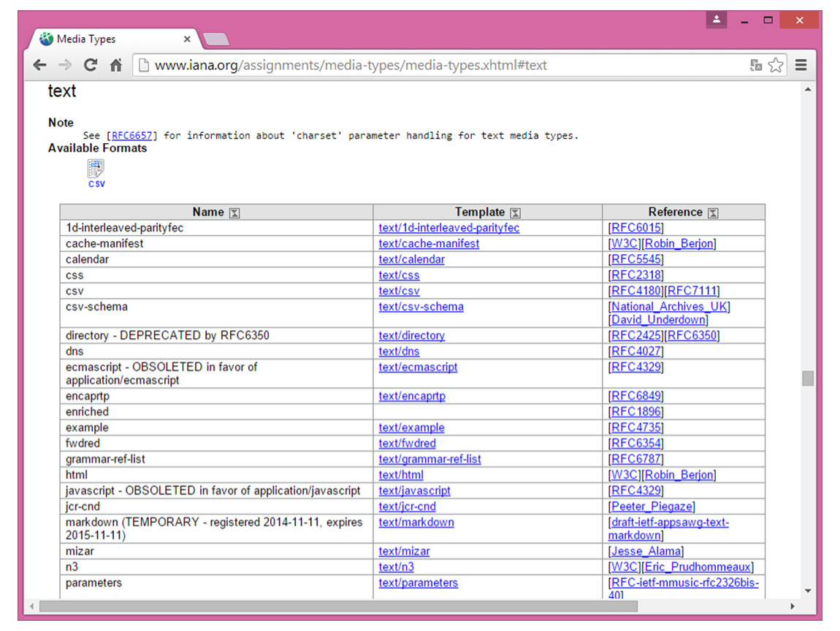Screen dimensions: 840x631
Task: Bookmark this page with the star icon
Action: coord(775,65)
